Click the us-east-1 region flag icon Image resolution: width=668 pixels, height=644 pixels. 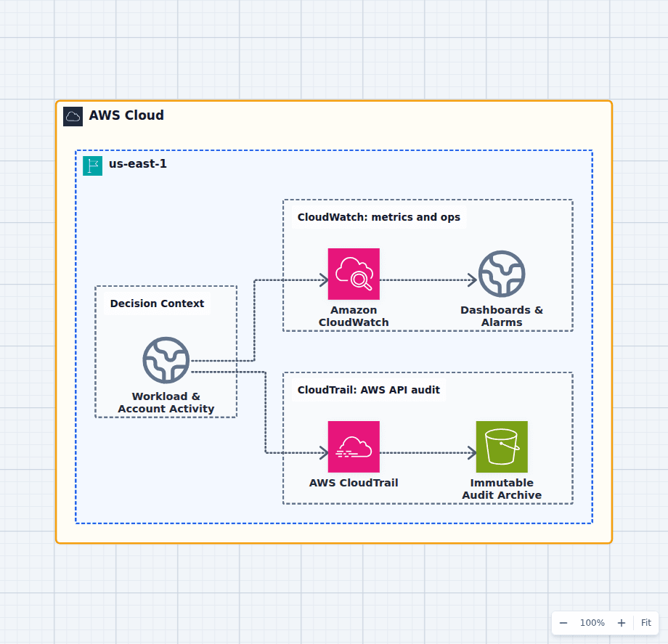pos(92,166)
